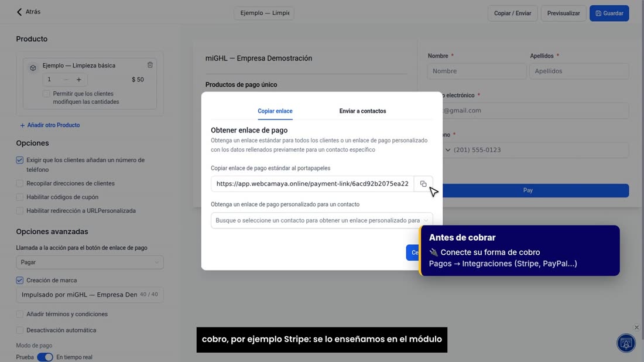Click the Opciones avanzadas heading
Viewport: 644px width, 362px height.
(52, 232)
